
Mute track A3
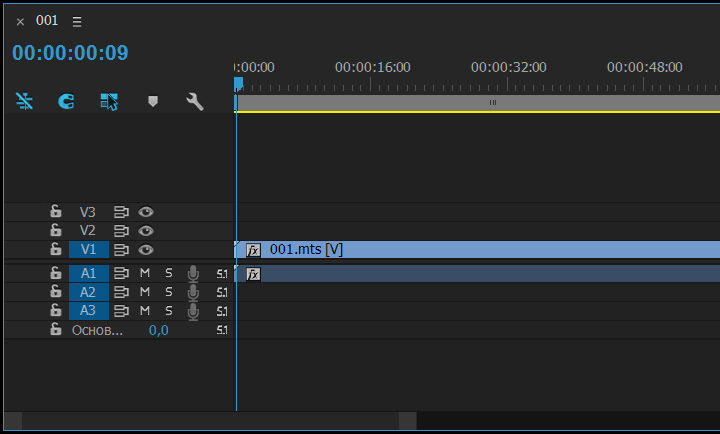(x=145, y=311)
